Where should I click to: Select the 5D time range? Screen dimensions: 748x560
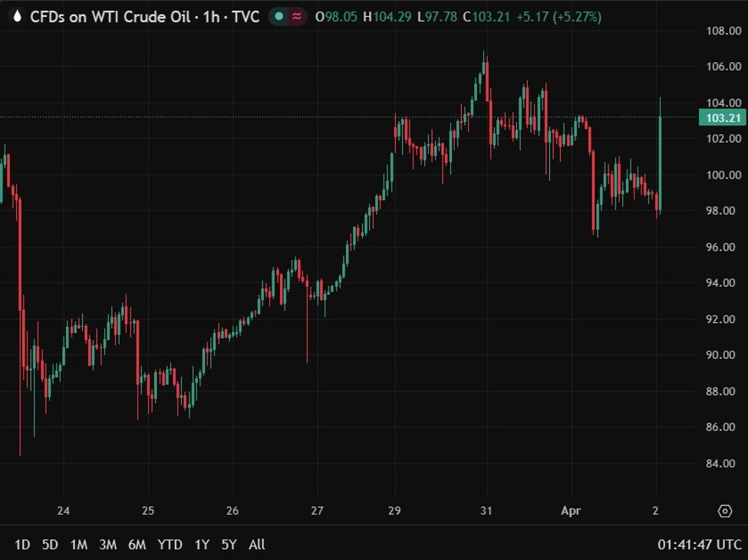(50, 545)
